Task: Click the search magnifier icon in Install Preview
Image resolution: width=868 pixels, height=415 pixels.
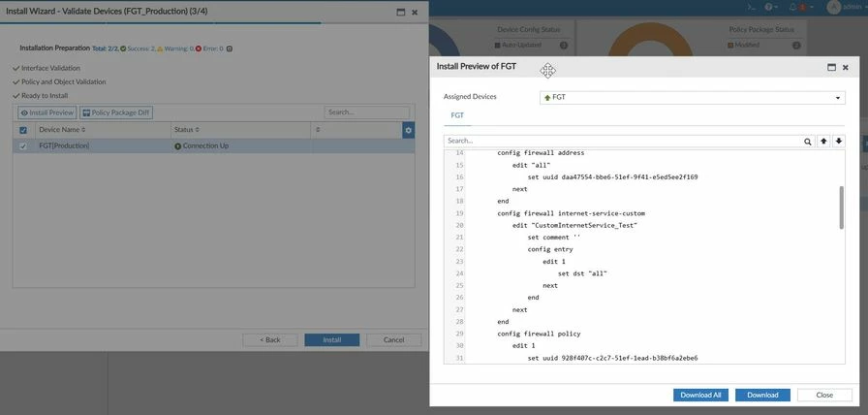Action: click(808, 142)
